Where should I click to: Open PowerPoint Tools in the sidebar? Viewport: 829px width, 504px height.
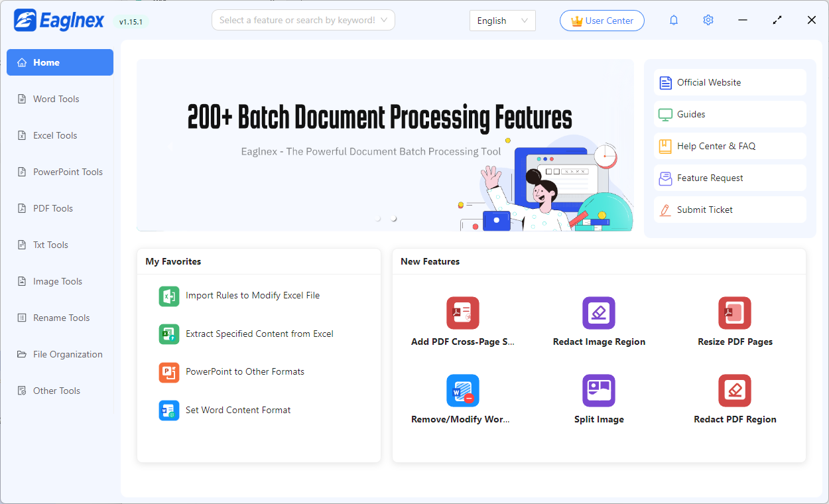(x=60, y=172)
